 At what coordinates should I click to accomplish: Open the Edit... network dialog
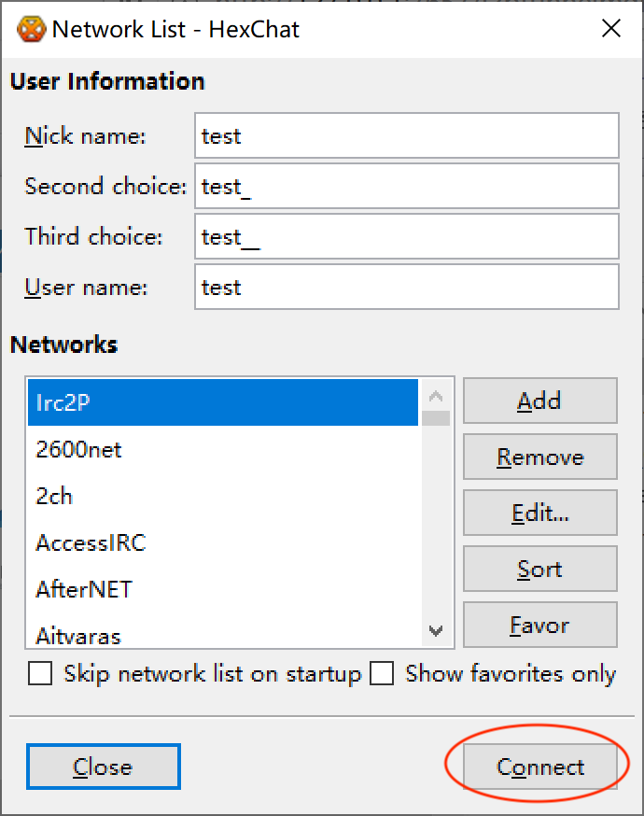[x=539, y=514]
